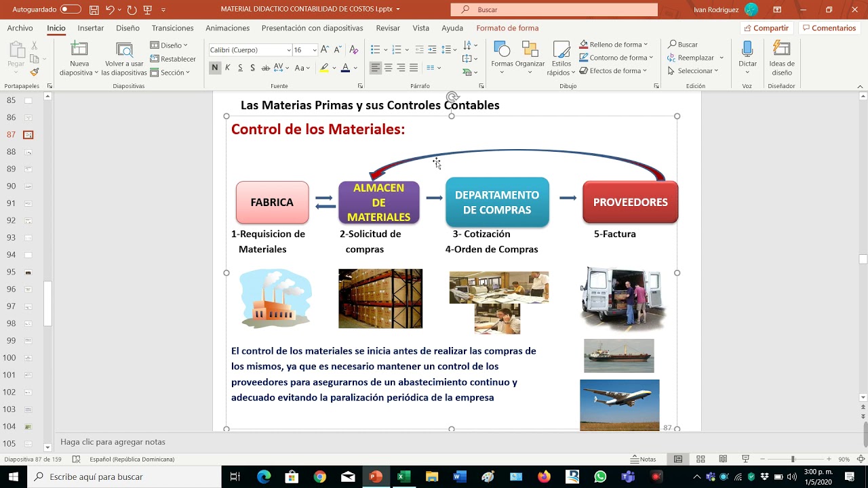The image size is (868, 488).
Task: Open Efectos de forma dropdown
Action: tap(614, 70)
